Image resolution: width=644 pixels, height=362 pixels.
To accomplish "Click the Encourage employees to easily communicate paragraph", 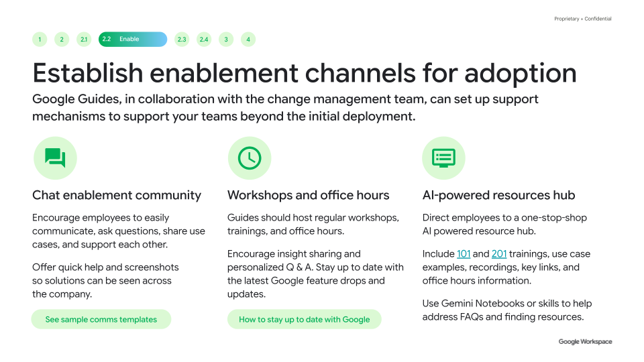I will [119, 231].
